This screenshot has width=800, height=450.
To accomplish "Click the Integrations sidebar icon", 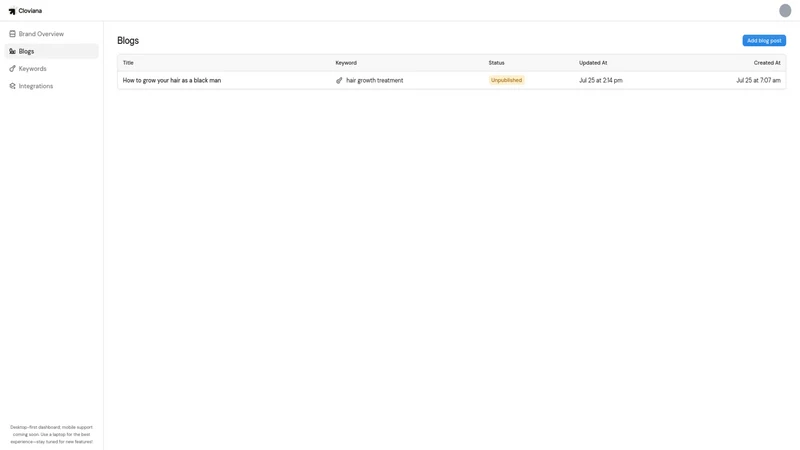I will (12, 86).
